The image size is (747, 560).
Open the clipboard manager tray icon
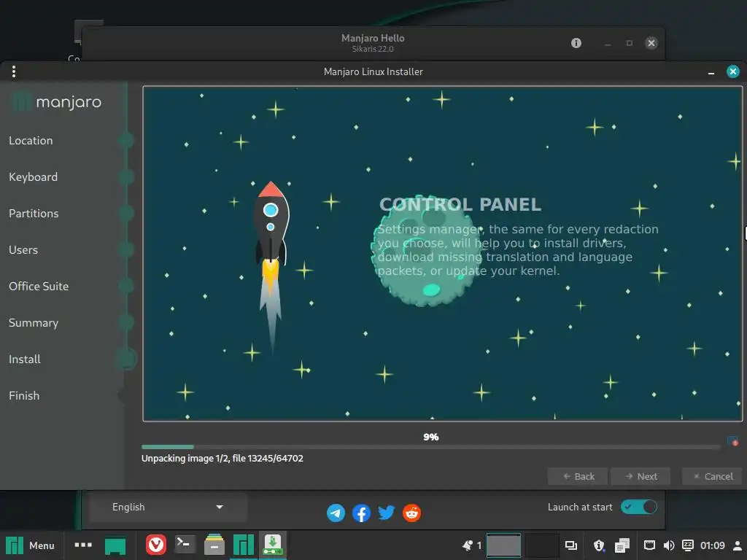(622, 545)
